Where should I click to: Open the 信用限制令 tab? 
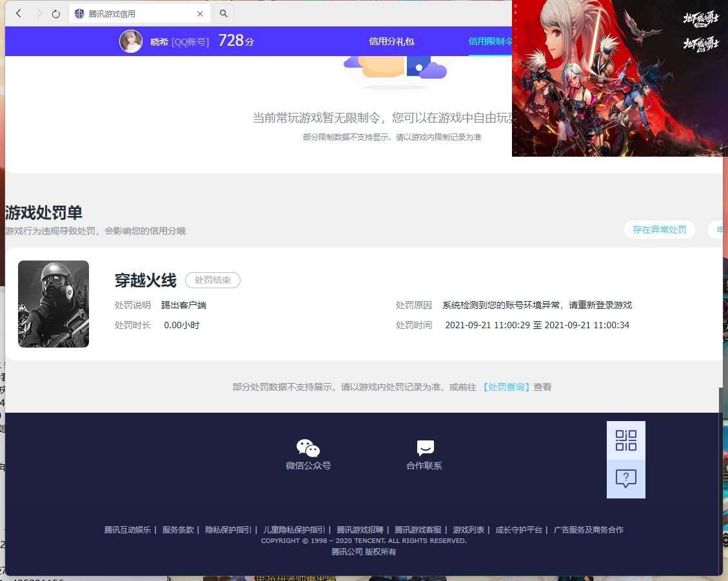click(x=490, y=41)
